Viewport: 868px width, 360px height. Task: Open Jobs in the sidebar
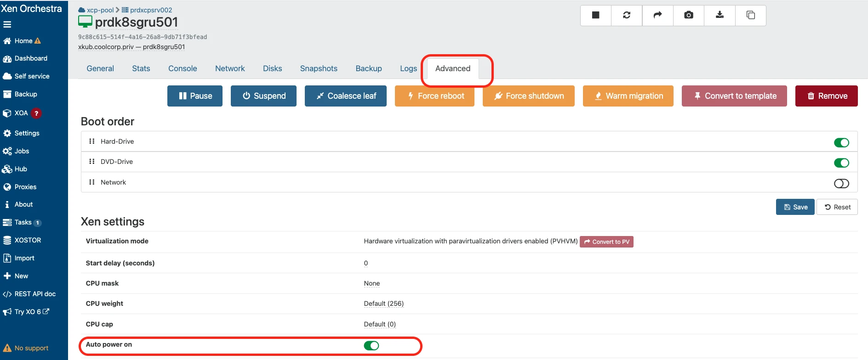16,151
